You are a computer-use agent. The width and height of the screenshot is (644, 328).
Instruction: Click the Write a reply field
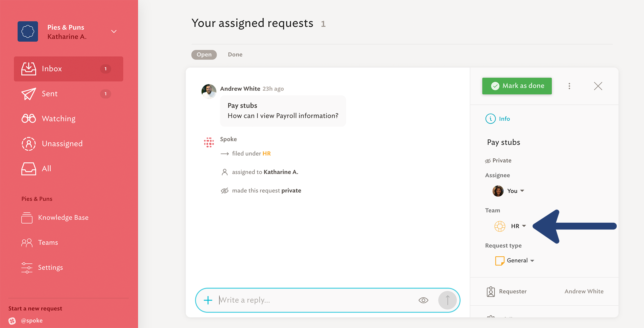(316, 300)
